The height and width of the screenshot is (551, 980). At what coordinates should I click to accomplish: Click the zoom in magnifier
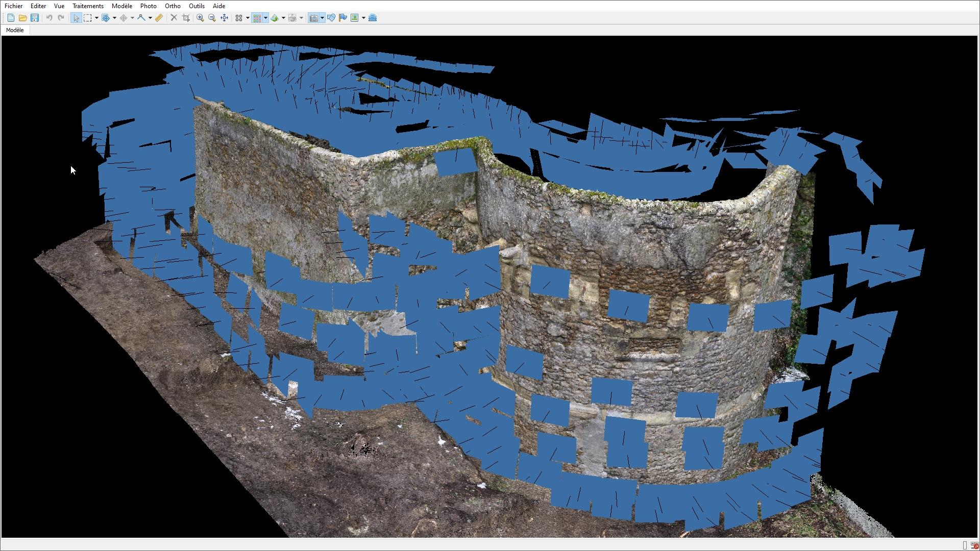[x=200, y=18]
